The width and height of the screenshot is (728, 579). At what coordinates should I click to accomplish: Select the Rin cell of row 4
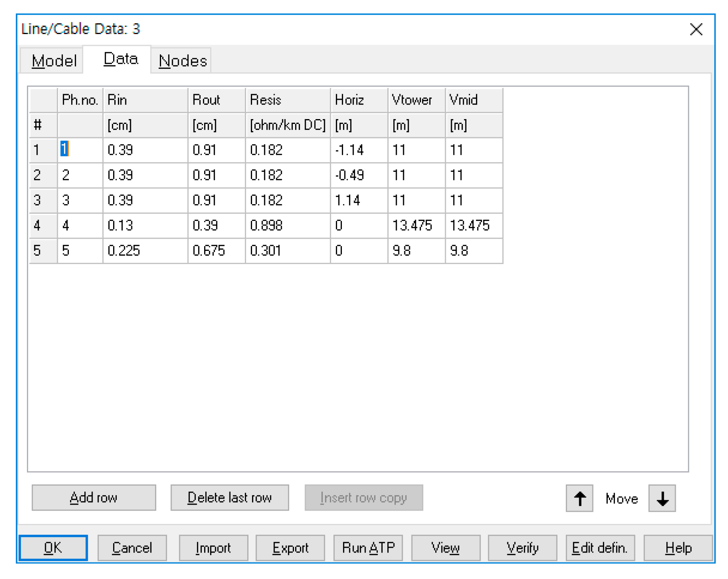145,226
